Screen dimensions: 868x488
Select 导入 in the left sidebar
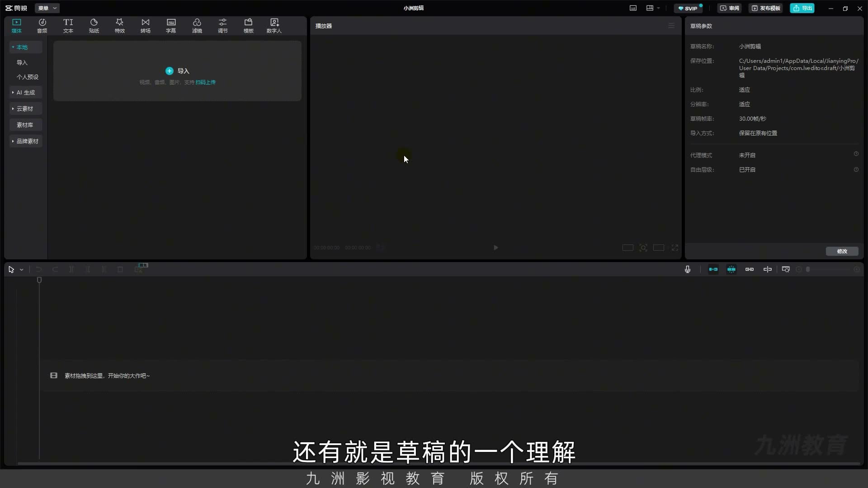(x=22, y=63)
